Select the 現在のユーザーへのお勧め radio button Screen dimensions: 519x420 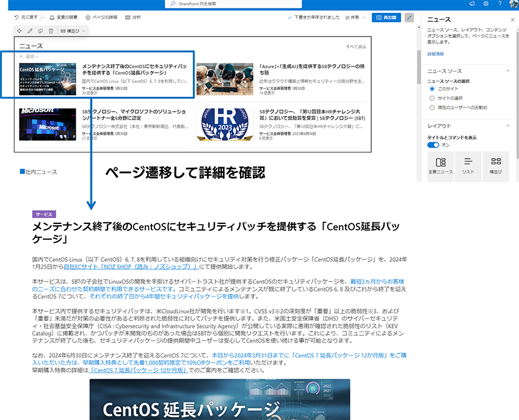[432, 107]
